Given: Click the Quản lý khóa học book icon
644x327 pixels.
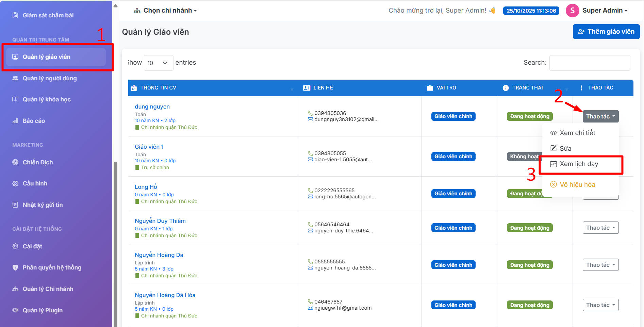Looking at the screenshot, I should coord(15,99).
